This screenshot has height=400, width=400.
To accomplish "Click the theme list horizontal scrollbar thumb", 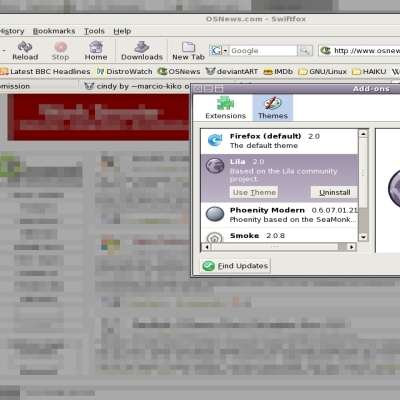I will pyautogui.click(x=275, y=247).
